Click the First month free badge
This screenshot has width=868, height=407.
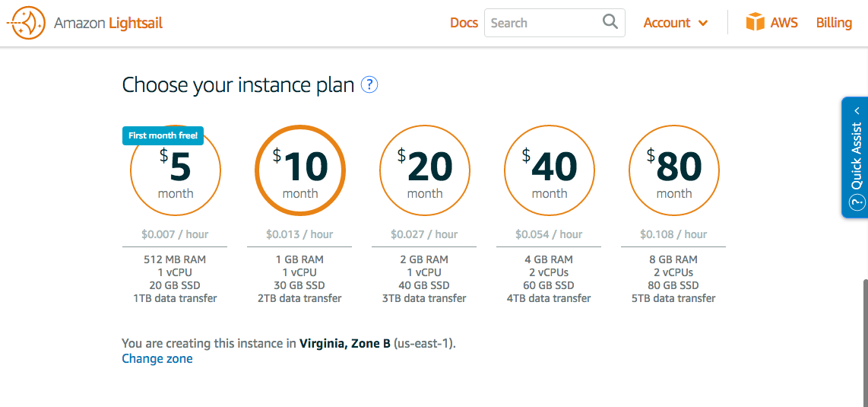tap(163, 135)
